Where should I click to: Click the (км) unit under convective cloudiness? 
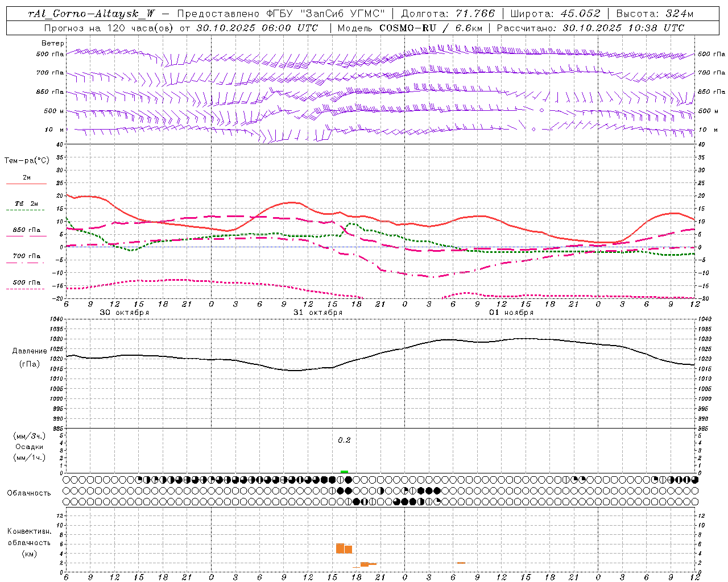pos(29,554)
